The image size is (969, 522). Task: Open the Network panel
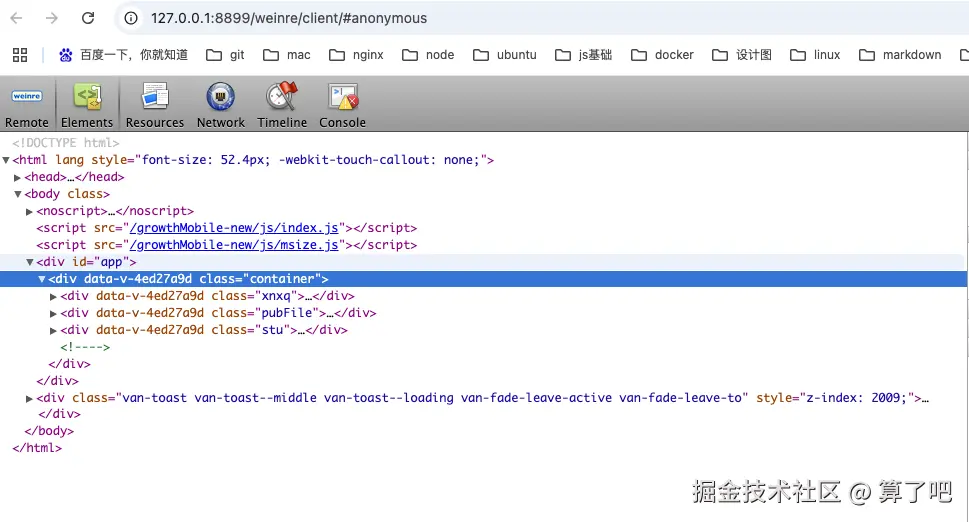(x=221, y=104)
